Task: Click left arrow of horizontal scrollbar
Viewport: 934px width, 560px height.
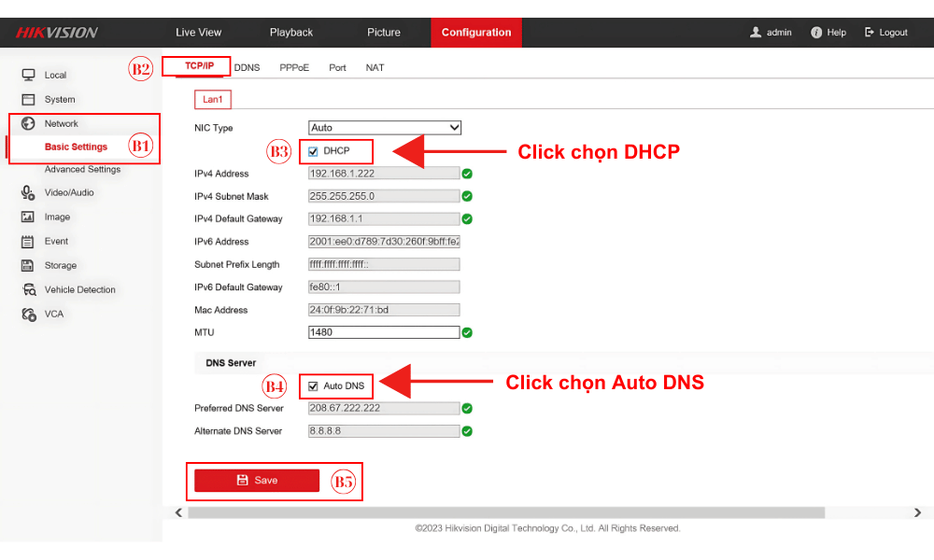Action: (178, 512)
